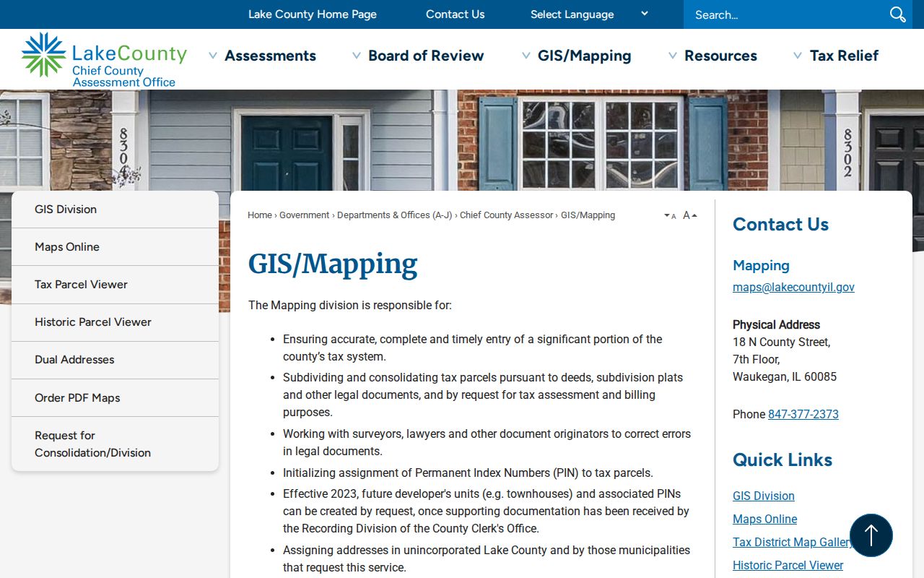The width and height of the screenshot is (924, 578).
Task: Select GIS Division in the sidebar
Action: point(115,210)
